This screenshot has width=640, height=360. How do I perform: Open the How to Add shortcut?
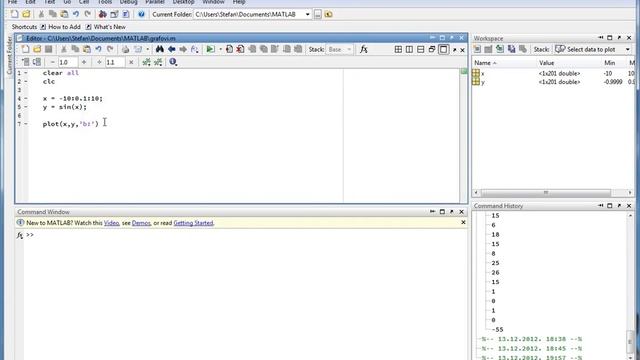tap(60, 27)
